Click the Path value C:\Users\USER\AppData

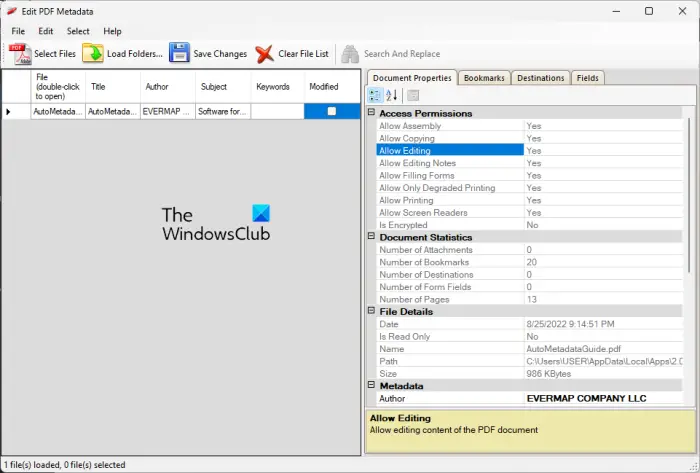604,361
